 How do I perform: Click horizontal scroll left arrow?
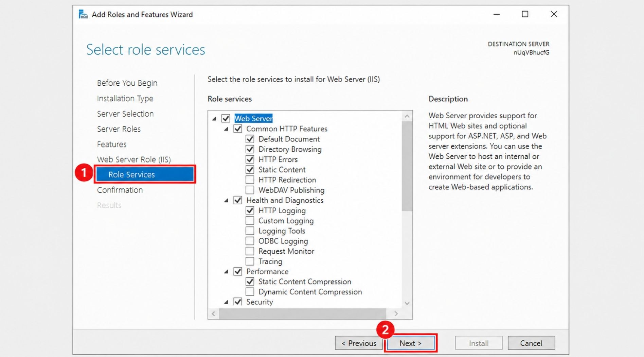pos(213,313)
